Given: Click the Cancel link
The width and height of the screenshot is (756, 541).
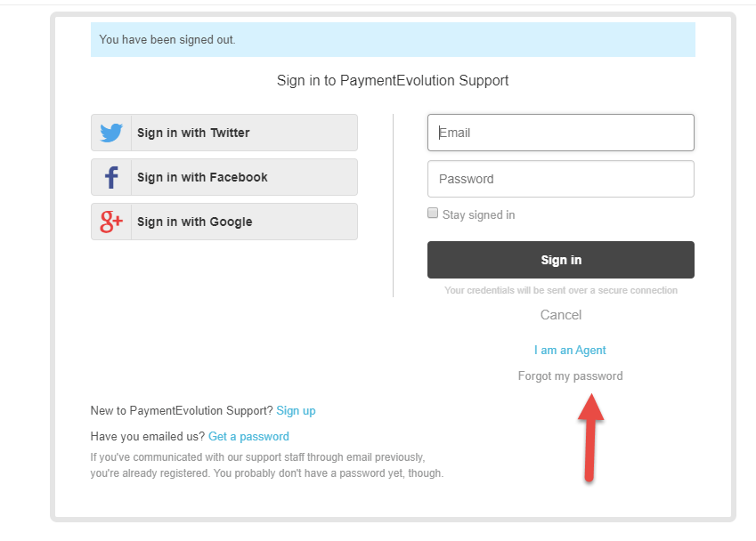Looking at the screenshot, I should click(x=560, y=314).
